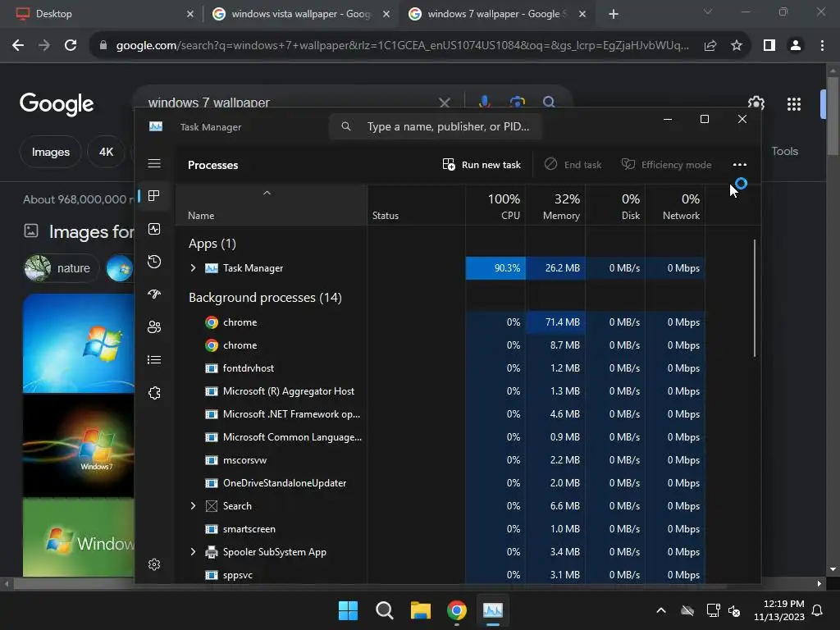Viewport: 840px width, 630px height.
Task: Open Chrome tab search dropdown arrow
Action: [708, 11]
